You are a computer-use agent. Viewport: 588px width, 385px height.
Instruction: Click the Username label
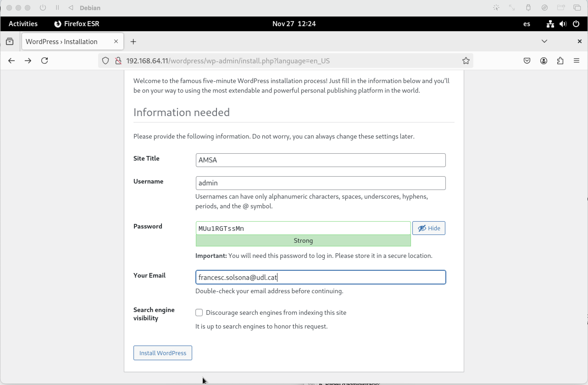[x=148, y=181]
